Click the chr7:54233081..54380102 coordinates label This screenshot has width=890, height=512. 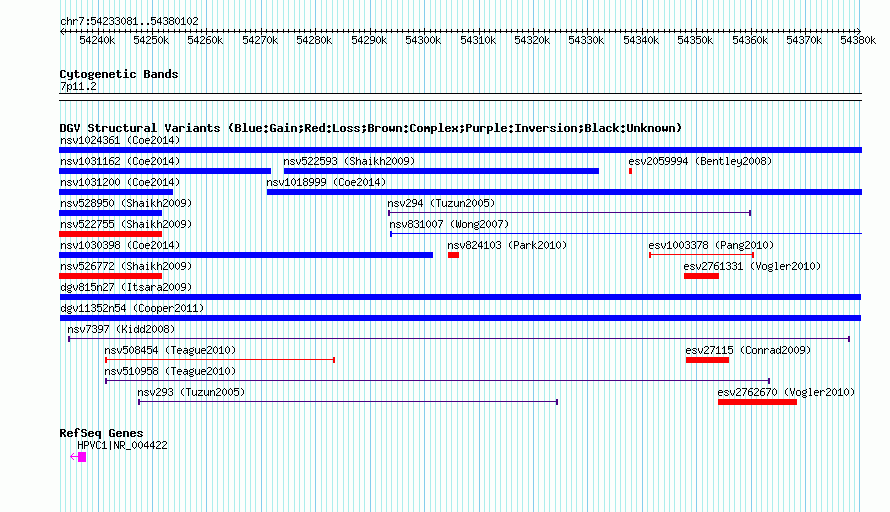(129, 22)
